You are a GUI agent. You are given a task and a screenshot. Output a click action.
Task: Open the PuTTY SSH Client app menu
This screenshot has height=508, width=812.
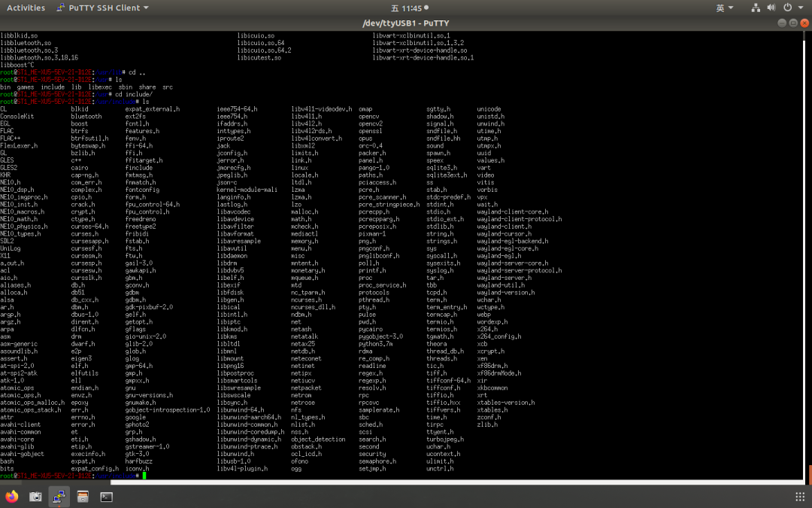tap(103, 8)
